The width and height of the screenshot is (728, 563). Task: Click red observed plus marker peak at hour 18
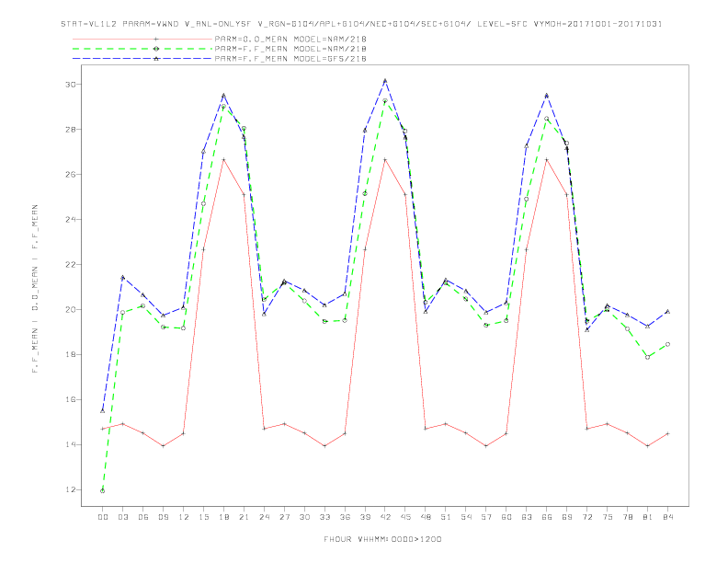[223, 160]
